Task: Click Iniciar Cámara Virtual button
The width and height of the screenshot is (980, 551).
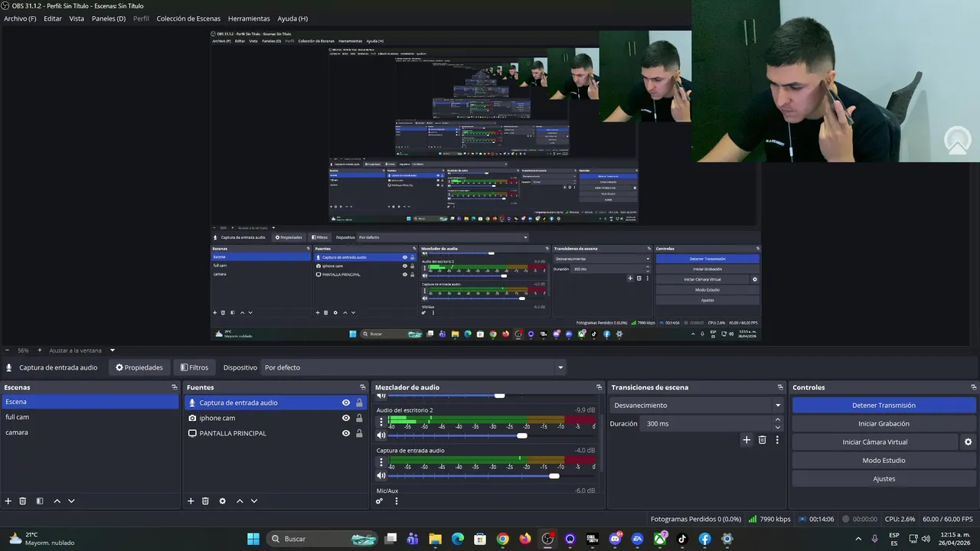Action: point(875,442)
